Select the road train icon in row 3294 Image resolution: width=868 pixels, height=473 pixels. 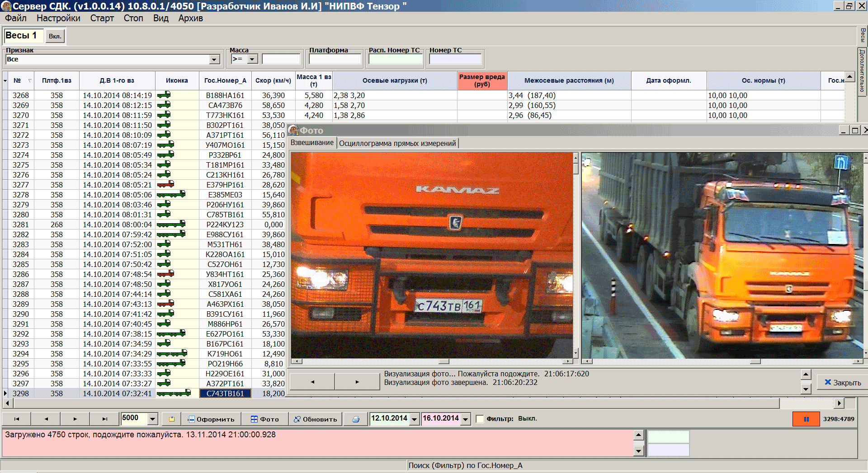click(x=172, y=353)
